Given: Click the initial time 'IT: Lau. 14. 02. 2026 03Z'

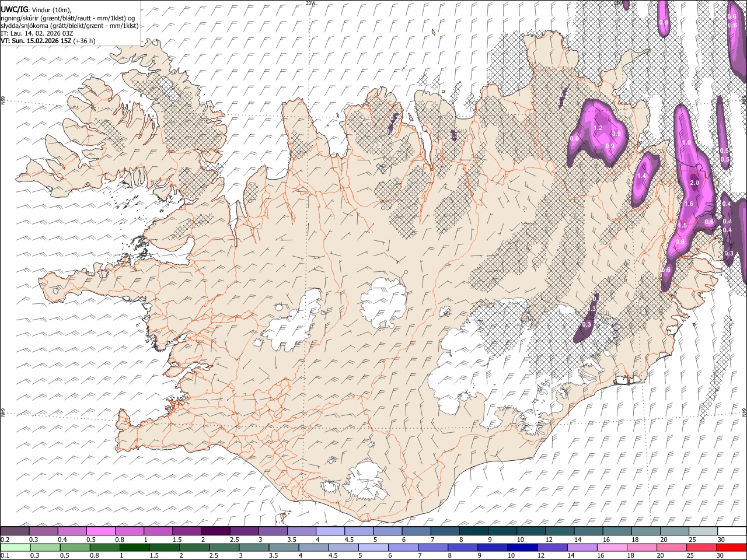Looking at the screenshot, I should [x=37, y=33].
